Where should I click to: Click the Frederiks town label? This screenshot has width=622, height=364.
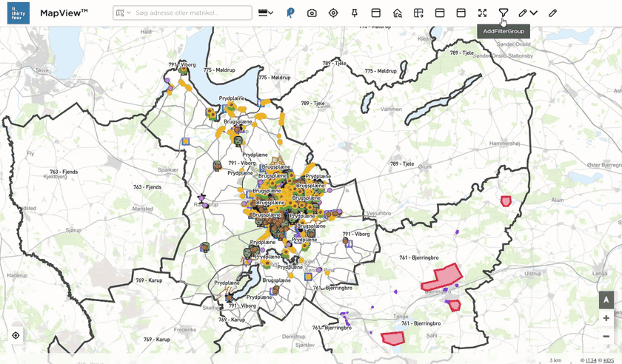point(185,329)
